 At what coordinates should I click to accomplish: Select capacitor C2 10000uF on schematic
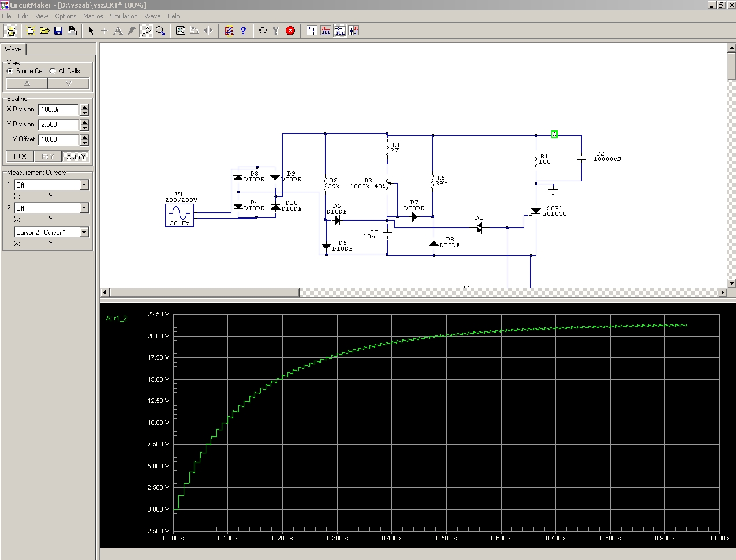[x=582, y=157]
